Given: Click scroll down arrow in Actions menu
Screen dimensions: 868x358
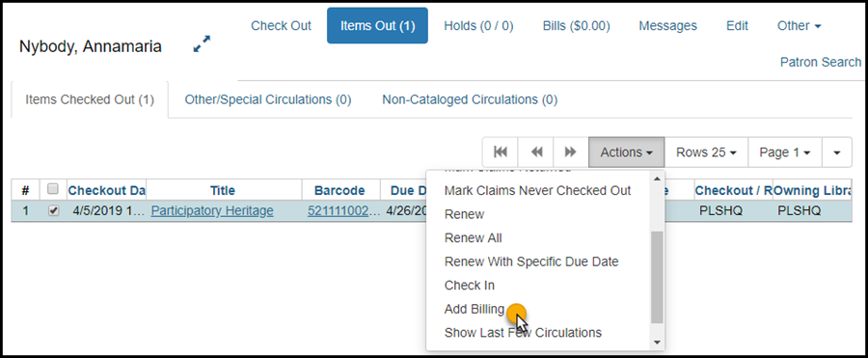Looking at the screenshot, I should (x=657, y=343).
